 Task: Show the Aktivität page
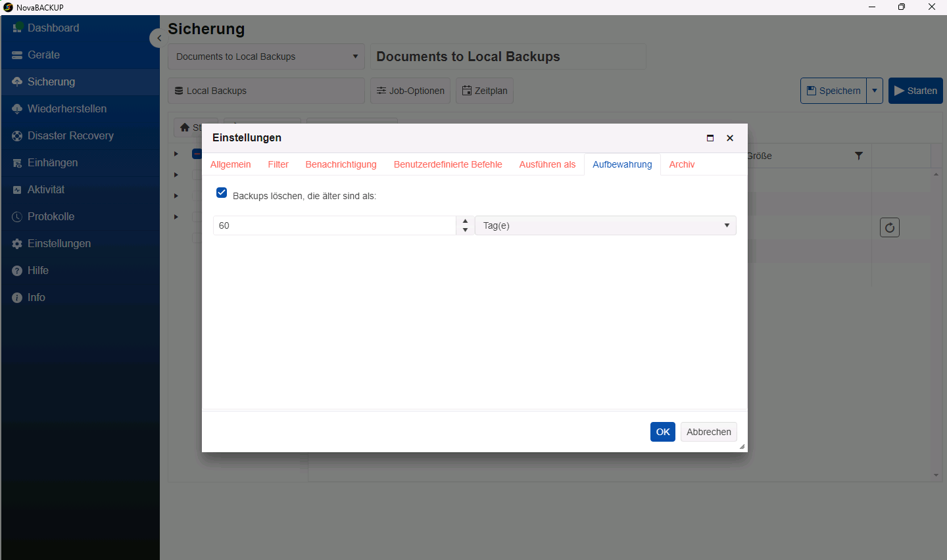(x=80, y=189)
